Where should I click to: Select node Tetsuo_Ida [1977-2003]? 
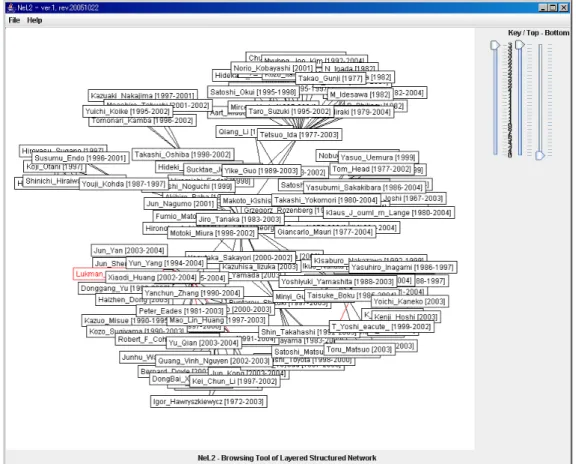coord(299,135)
